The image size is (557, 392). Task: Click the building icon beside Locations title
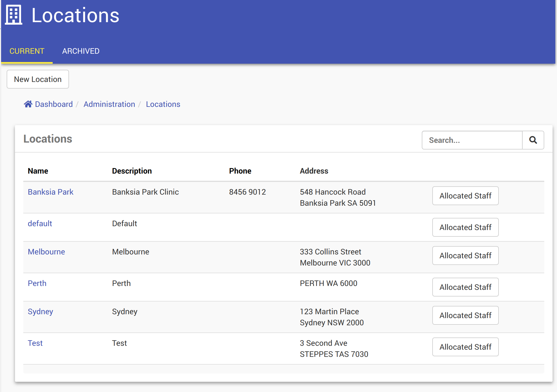coord(14,15)
